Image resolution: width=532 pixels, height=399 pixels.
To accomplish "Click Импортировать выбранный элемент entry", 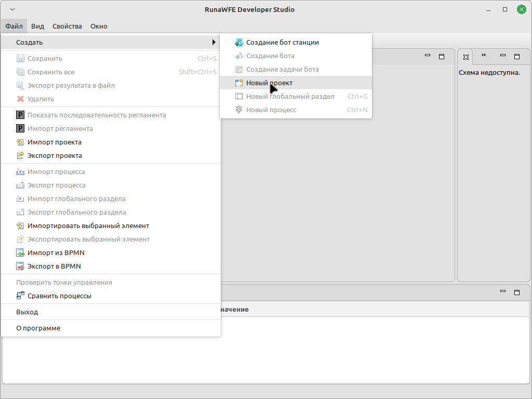I will (111, 226).
